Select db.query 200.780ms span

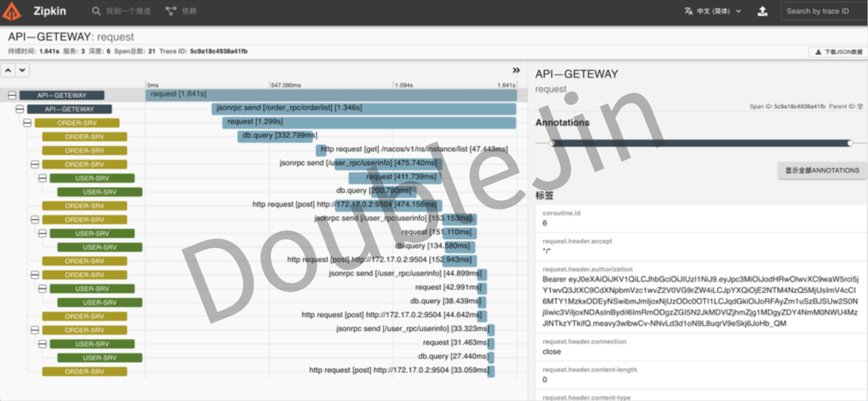(x=393, y=191)
